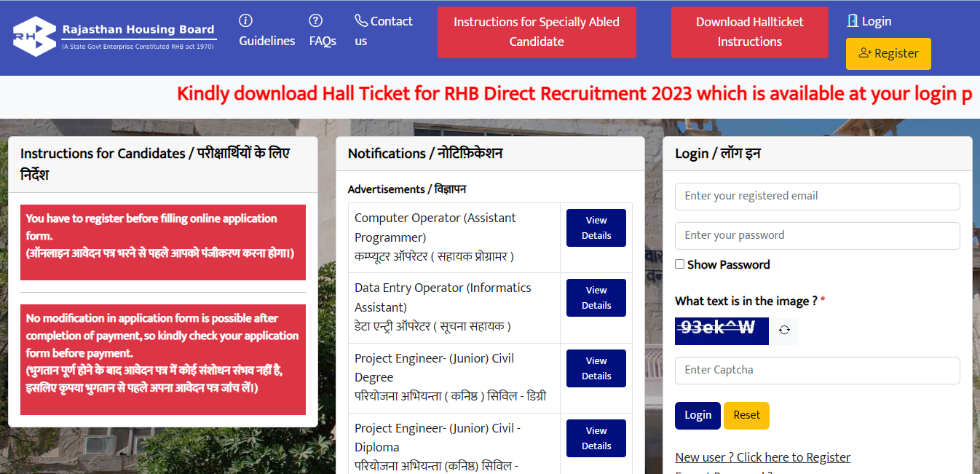Screen dimensions: 980x474
Task: Focus the password input field
Action: point(817,236)
